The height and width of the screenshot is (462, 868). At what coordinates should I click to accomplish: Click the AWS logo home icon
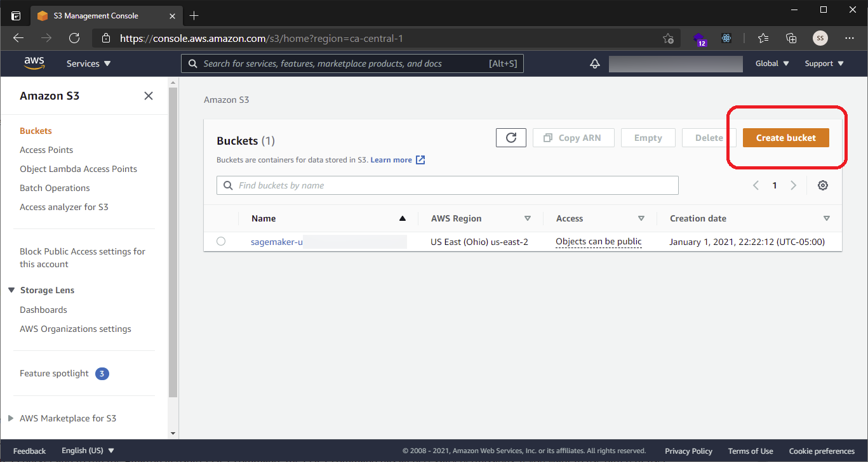coord(34,63)
